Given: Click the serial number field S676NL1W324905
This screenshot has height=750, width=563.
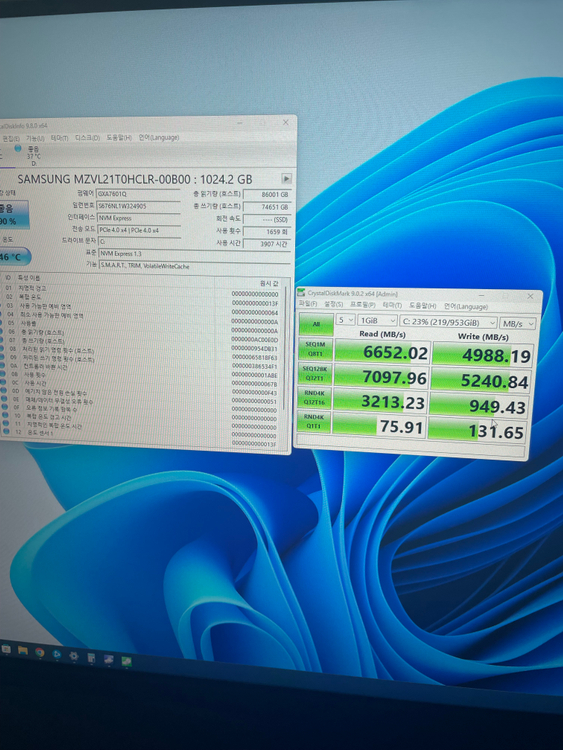Looking at the screenshot, I should (139, 206).
